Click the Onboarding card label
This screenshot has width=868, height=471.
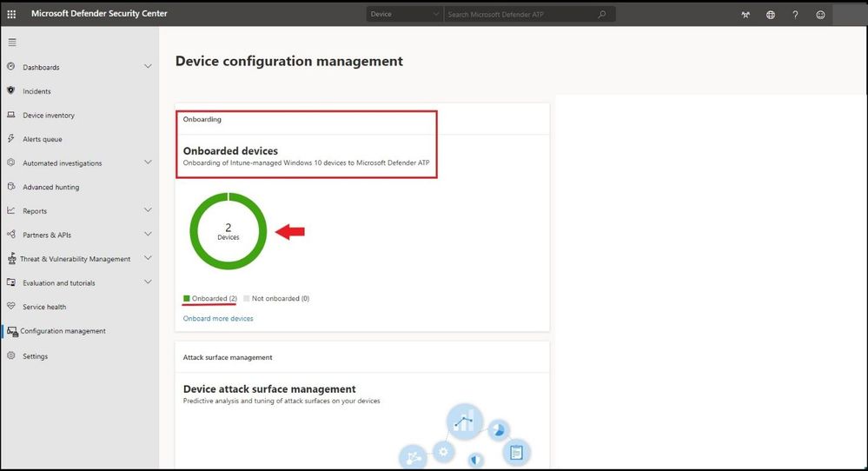click(x=202, y=119)
